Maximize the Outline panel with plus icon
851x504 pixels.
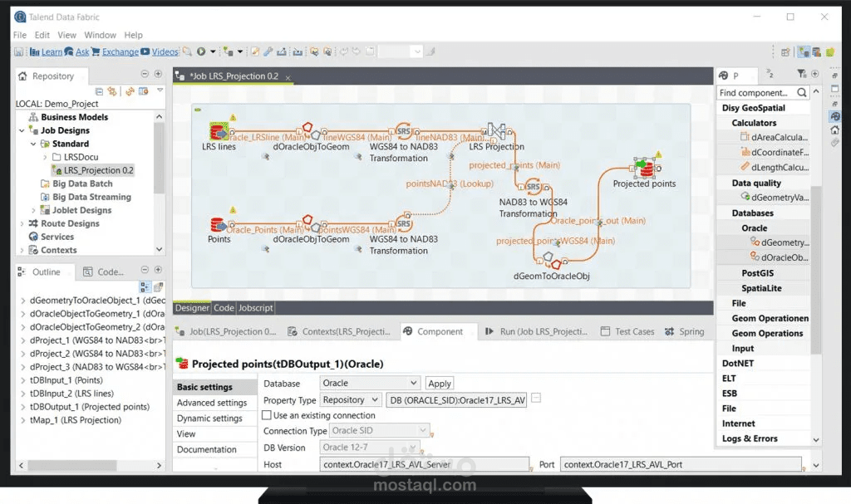tap(158, 270)
